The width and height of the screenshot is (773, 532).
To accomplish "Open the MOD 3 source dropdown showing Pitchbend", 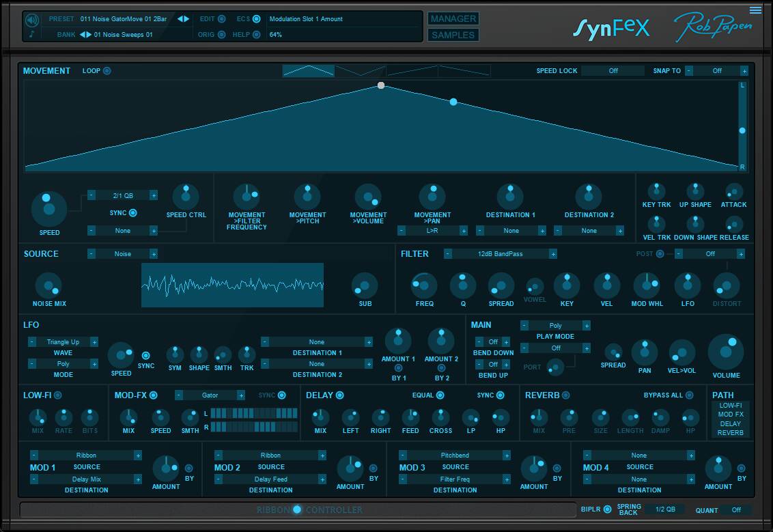I will tap(454, 455).
